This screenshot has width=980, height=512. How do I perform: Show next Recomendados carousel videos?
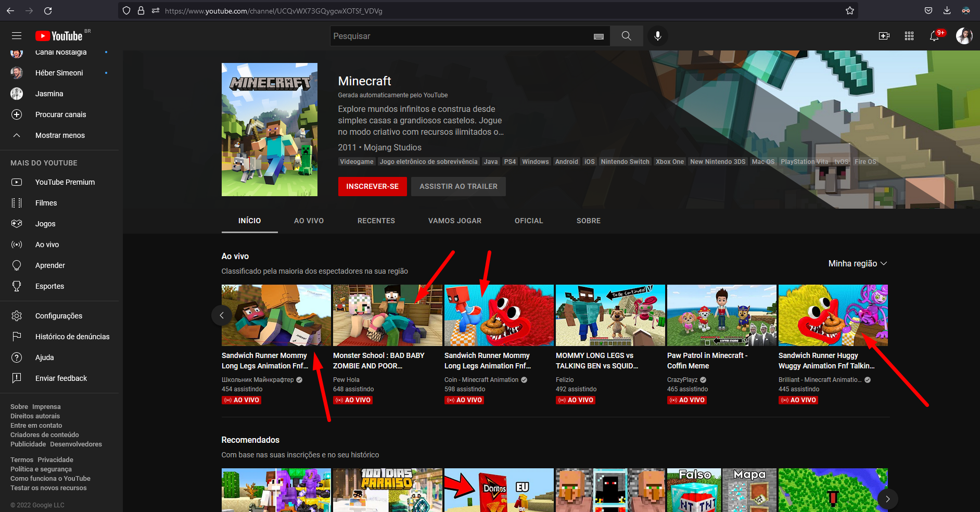tap(887, 499)
